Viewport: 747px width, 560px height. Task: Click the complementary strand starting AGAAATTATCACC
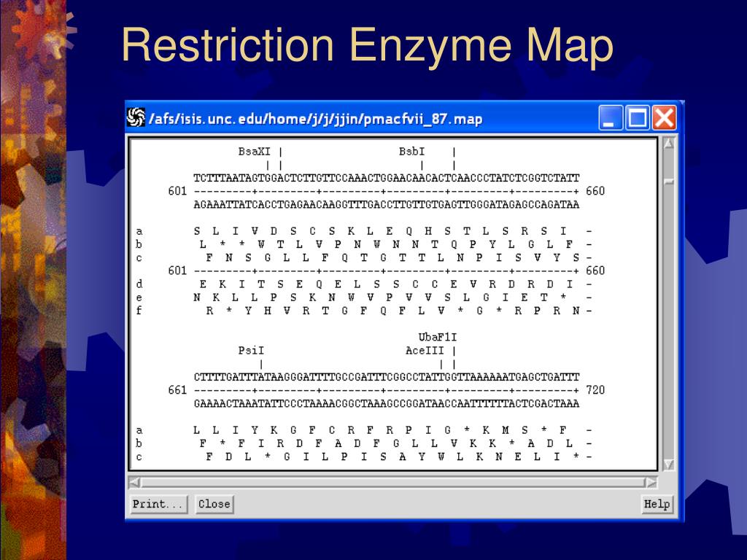pos(387,205)
